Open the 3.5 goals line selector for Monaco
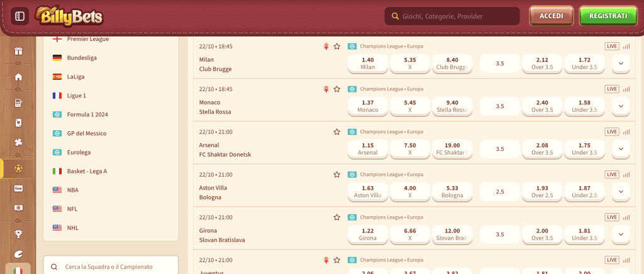This screenshot has height=274, width=644. point(500,106)
